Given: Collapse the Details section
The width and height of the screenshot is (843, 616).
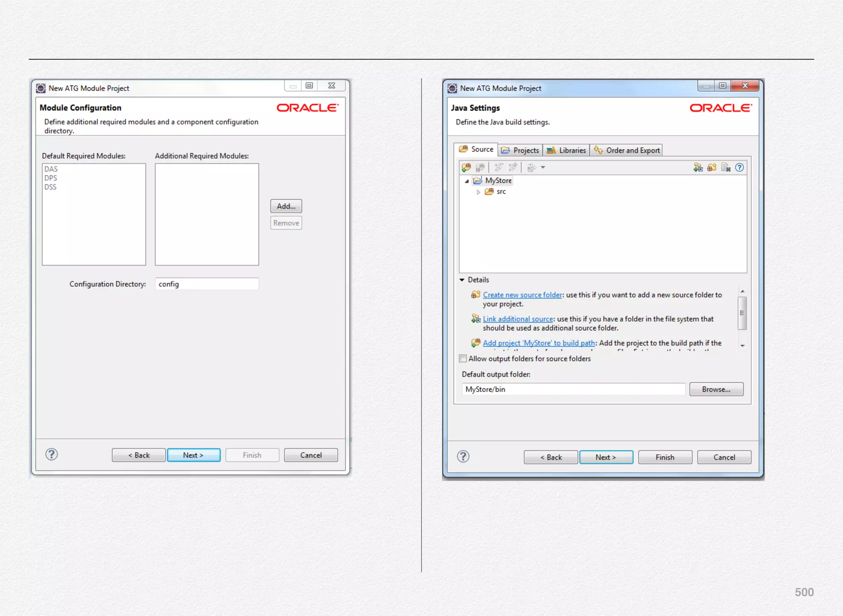Looking at the screenshot, I should [x=462, y=280].
